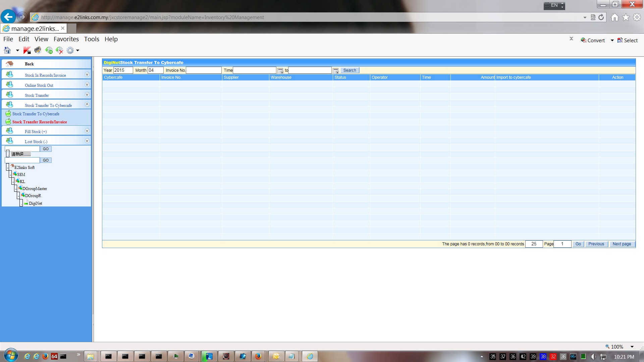The width and height of the screenshot is (644, 362).
Task: Expand the Stock In Records/Invoice section
Action: [x=87, y=74]
